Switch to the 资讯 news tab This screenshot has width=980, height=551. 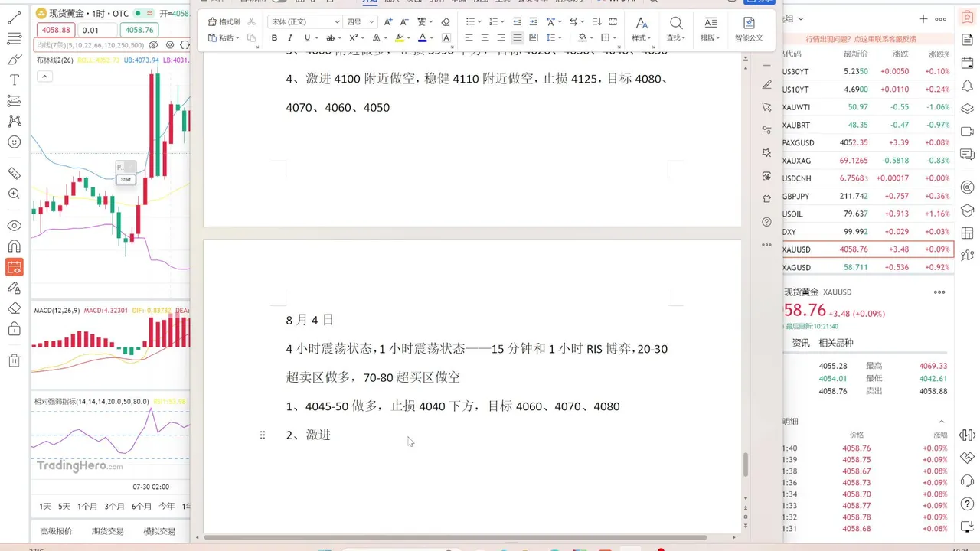click(801, 343)
